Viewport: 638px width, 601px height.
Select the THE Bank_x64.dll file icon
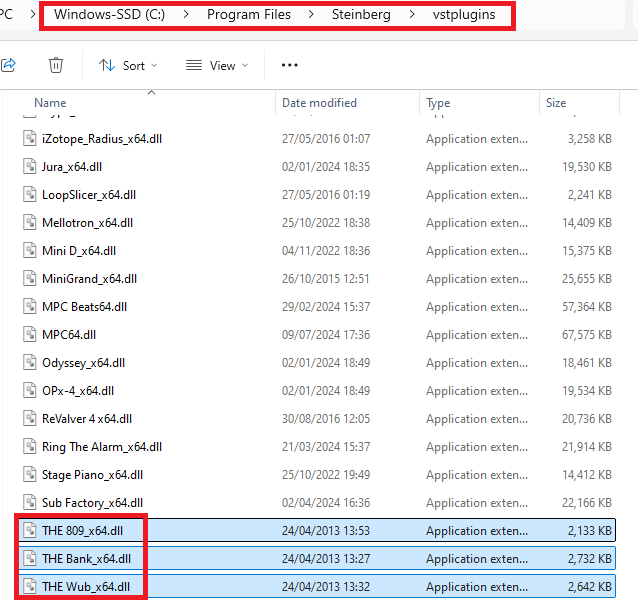tap(30, 559)
